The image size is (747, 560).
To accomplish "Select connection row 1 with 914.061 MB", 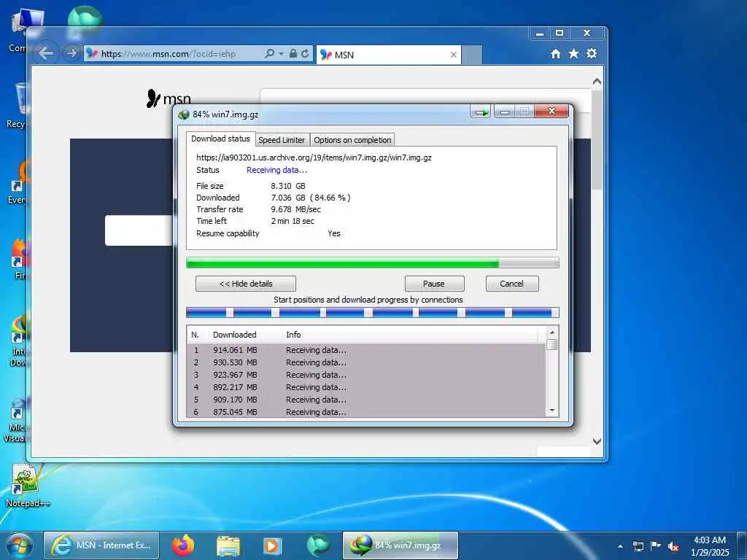I will pos(366,350).
